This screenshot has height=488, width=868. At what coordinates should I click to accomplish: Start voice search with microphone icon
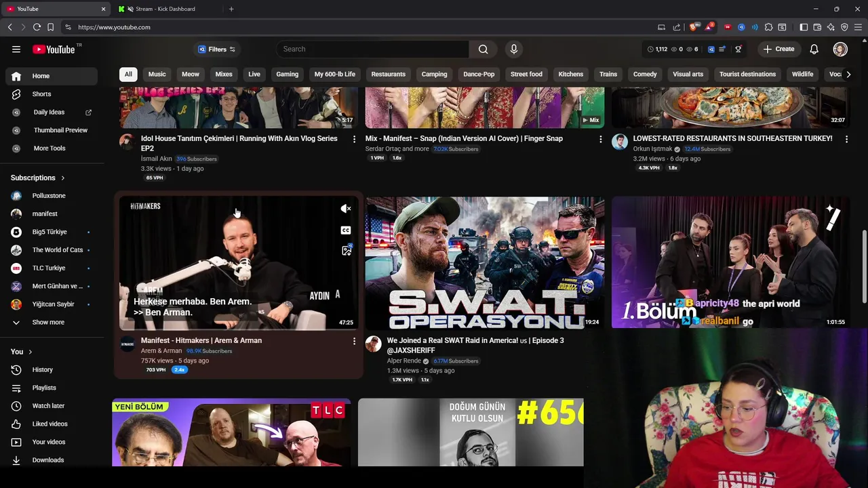(513, 49)
